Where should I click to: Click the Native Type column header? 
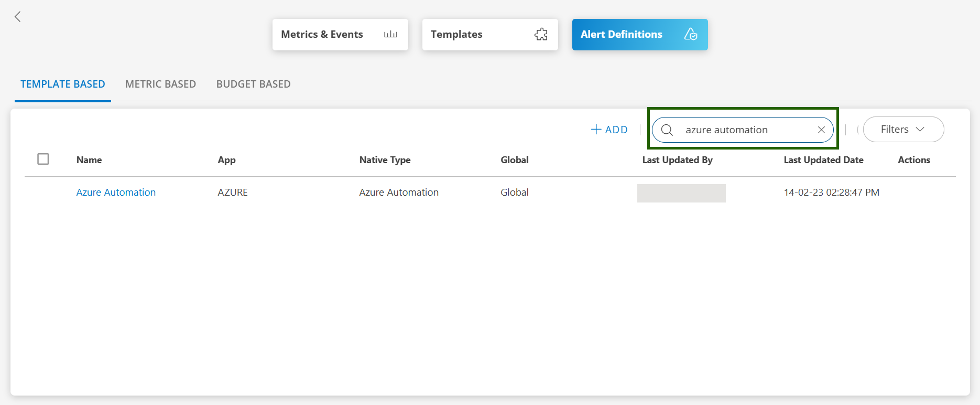[385, 160]
